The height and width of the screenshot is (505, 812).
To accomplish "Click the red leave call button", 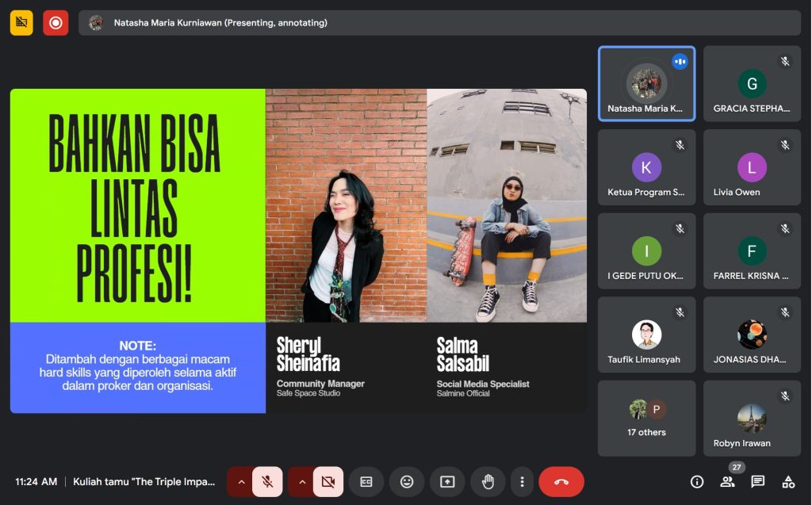I will tap(561, 482).
